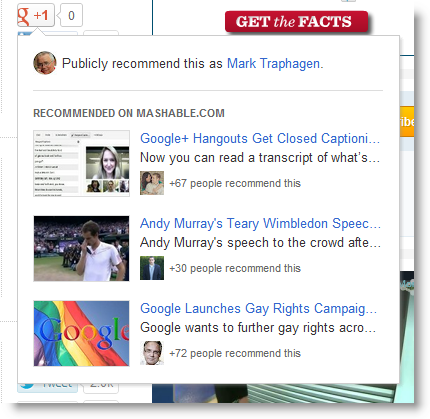Click Mark Traphagen's profile avatar
The height and width of the screenshot is (419, 430).
point(45,63)
